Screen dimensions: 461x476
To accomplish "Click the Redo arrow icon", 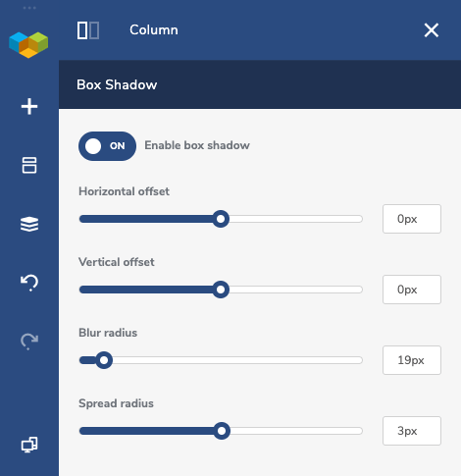I will [29, 342].
